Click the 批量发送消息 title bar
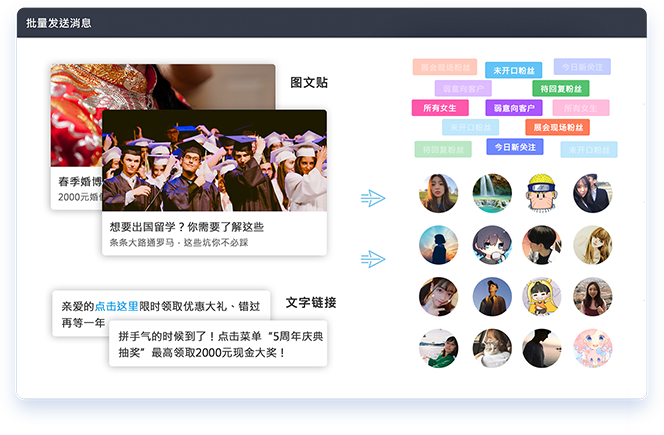 pyautogui.click(x=332, y=22)
